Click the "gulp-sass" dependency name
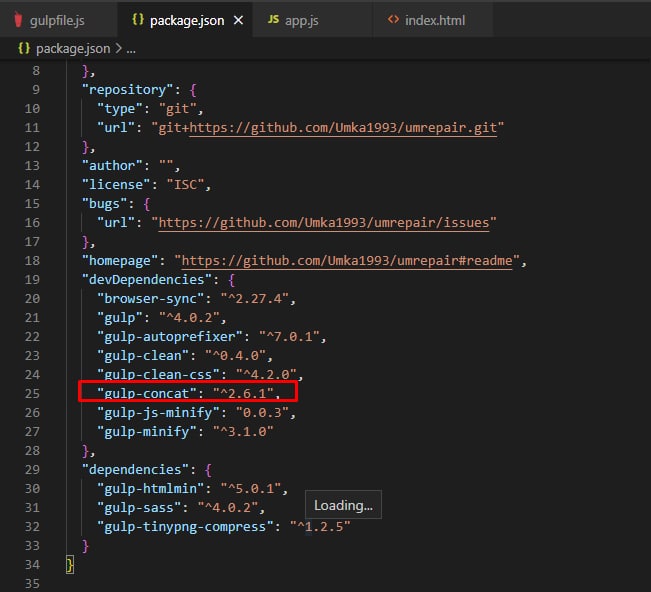The image size is (651, 592). [x=139, y=507]
